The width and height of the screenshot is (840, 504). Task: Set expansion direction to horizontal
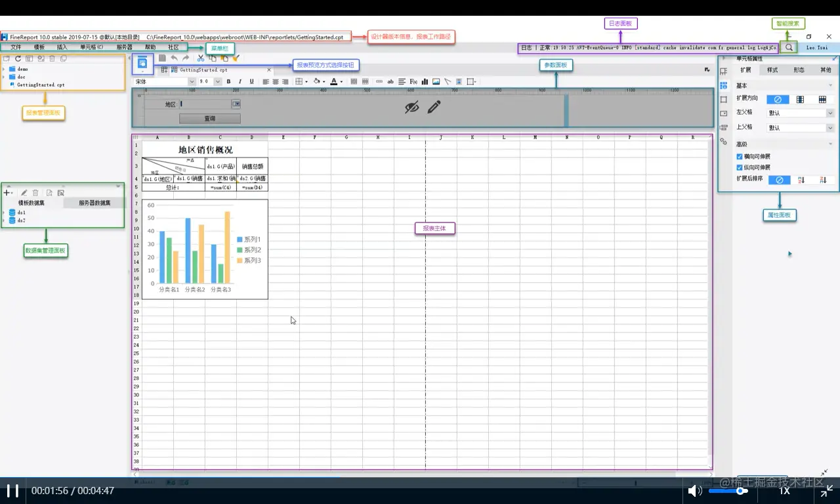pos(822,99)
